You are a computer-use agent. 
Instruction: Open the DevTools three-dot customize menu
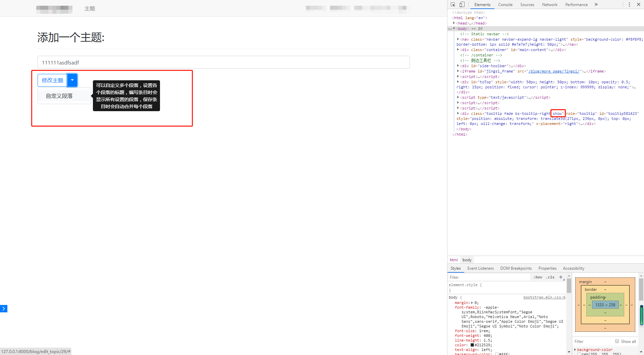click(629, 4)
